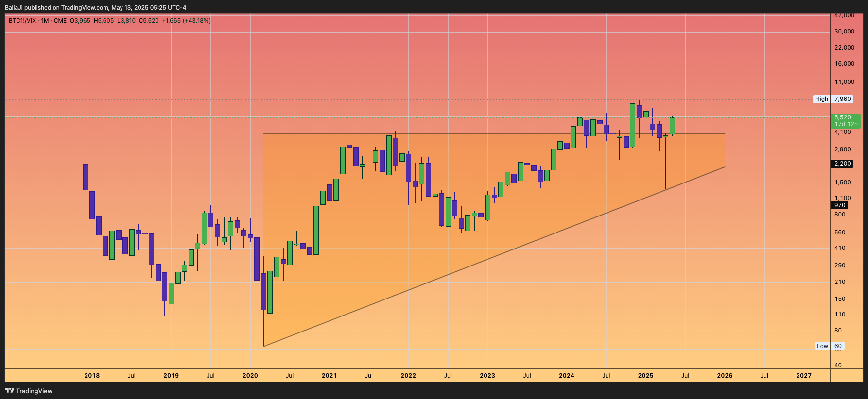
Task: Click the 560 price axis label
Action: [840, 233]
